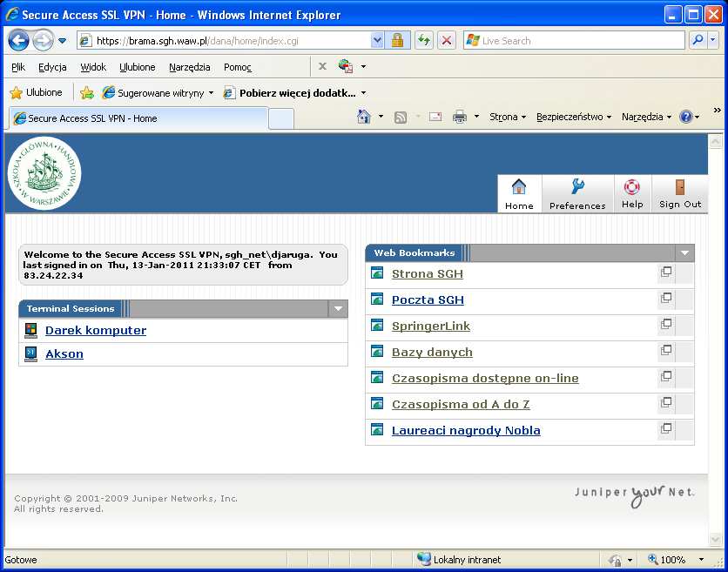Screen dimensions: 728x572
Task: Click the SGH school logo emblem
Action: [44, 172]
